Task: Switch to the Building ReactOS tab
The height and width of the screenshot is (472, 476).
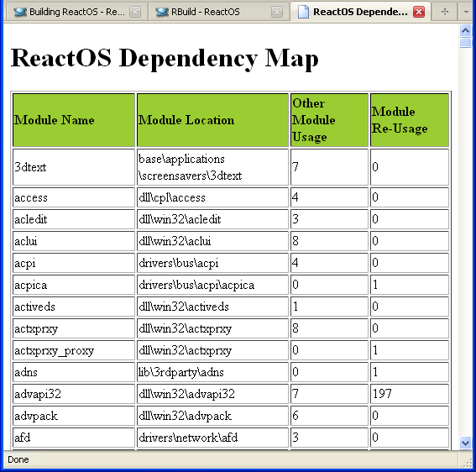Action: coord(76,12)
